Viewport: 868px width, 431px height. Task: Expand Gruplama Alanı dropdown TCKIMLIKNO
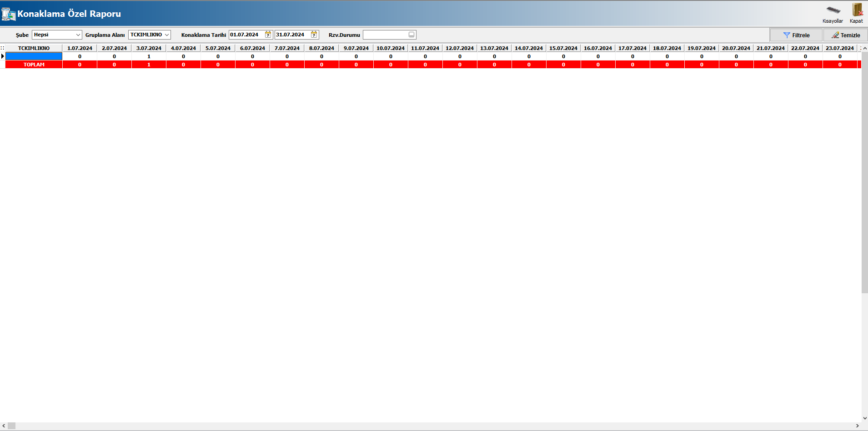167,35
